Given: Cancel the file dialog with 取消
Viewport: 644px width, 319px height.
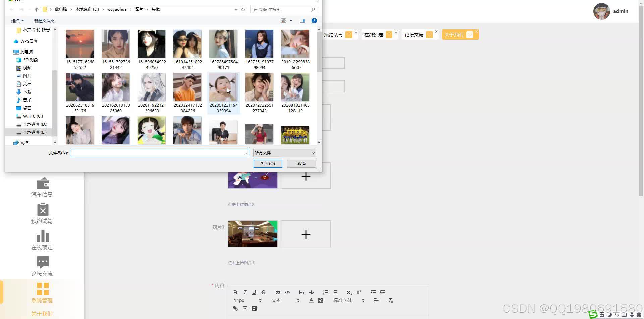Looking at the screenshot, I should click(x=301, y=163).
